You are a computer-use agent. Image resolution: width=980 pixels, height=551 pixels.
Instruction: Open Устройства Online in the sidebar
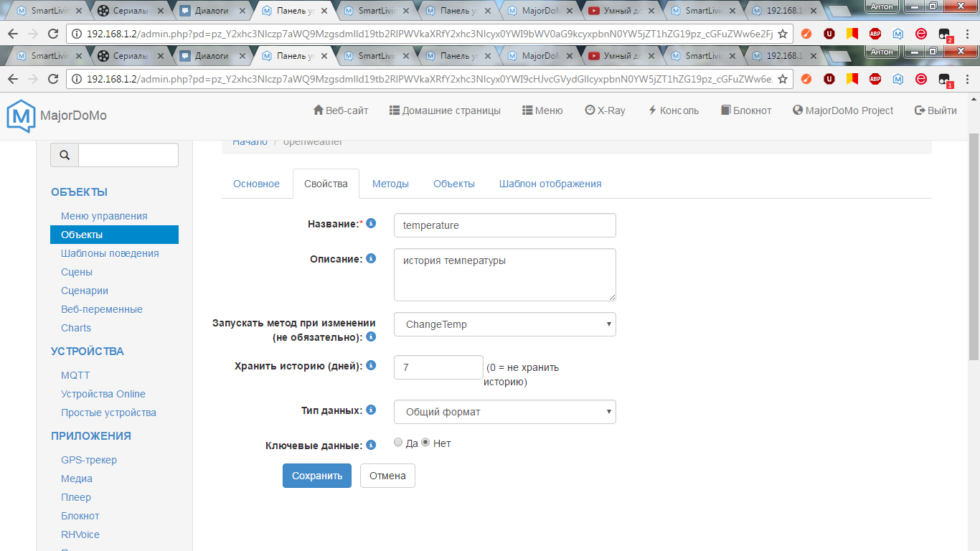point(103,394)
